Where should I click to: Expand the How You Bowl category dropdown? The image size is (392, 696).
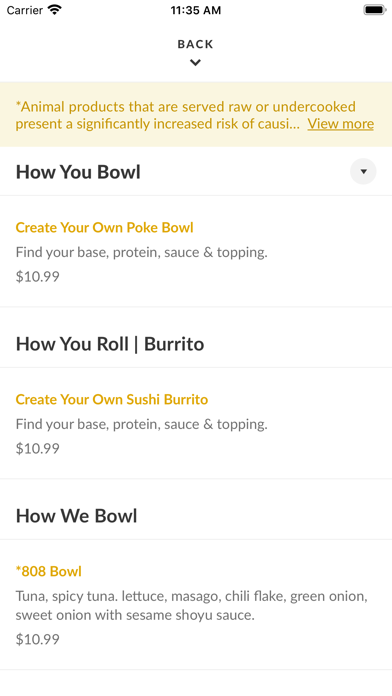(x=363, y=171)
